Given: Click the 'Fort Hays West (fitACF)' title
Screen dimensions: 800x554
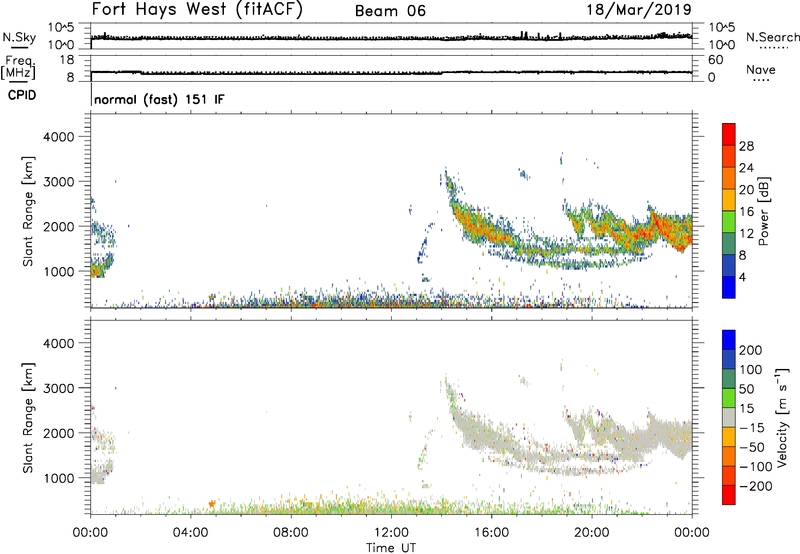Looking at the screenshot, I should click(x=197, y=10).
